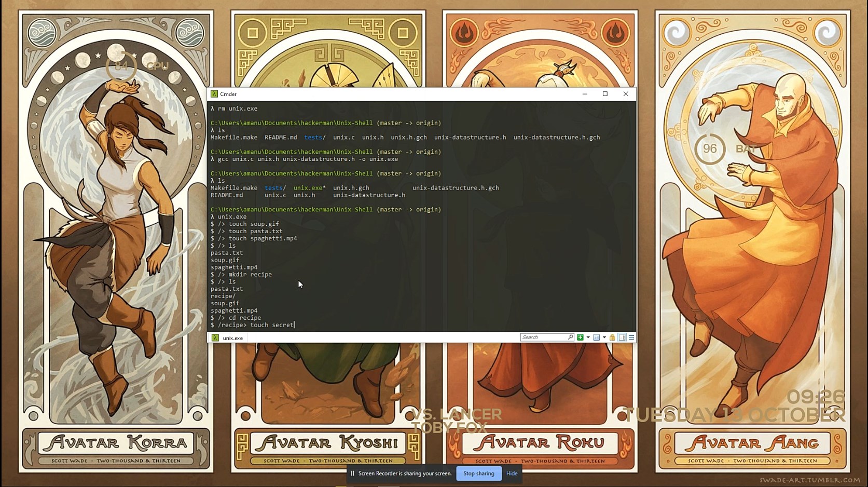Viewport: 868px width, 487px height.
Task: Click the 'mkdir recipe' command line
Action: pyautogui.click(x=241, y=275)
